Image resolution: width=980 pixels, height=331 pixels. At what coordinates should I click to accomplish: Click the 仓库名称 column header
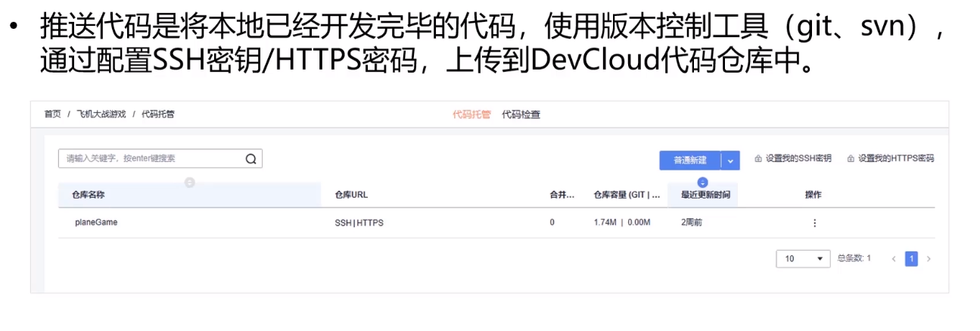89,195
